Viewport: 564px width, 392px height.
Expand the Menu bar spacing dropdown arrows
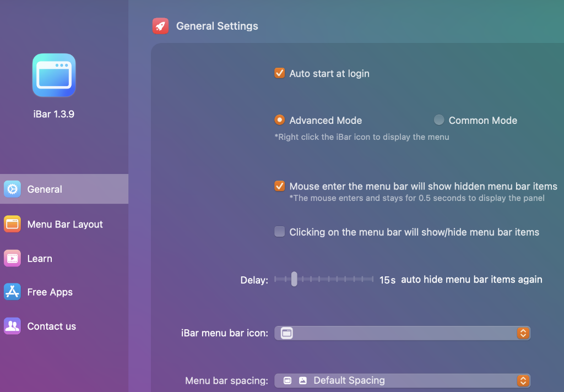tap(523, 380)
